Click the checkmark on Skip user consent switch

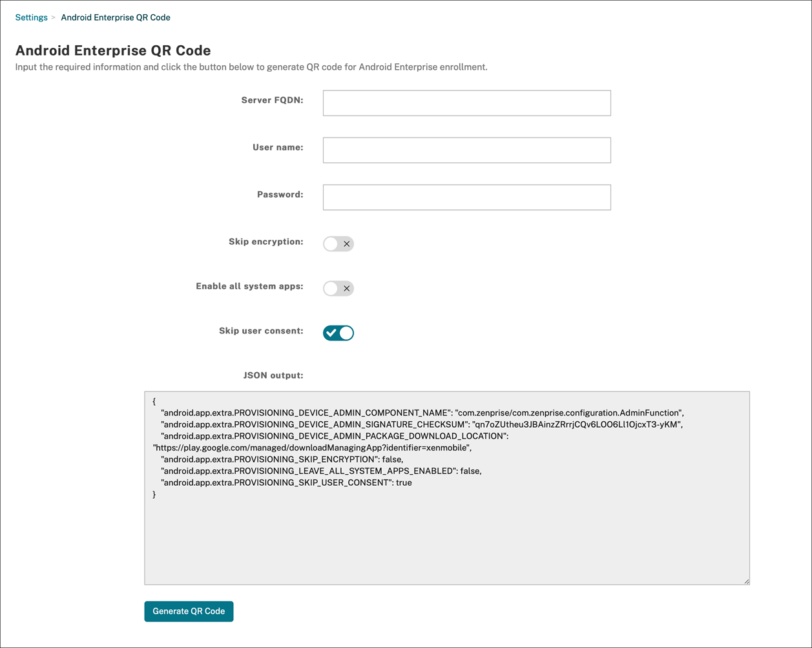[x=330, y=333]
